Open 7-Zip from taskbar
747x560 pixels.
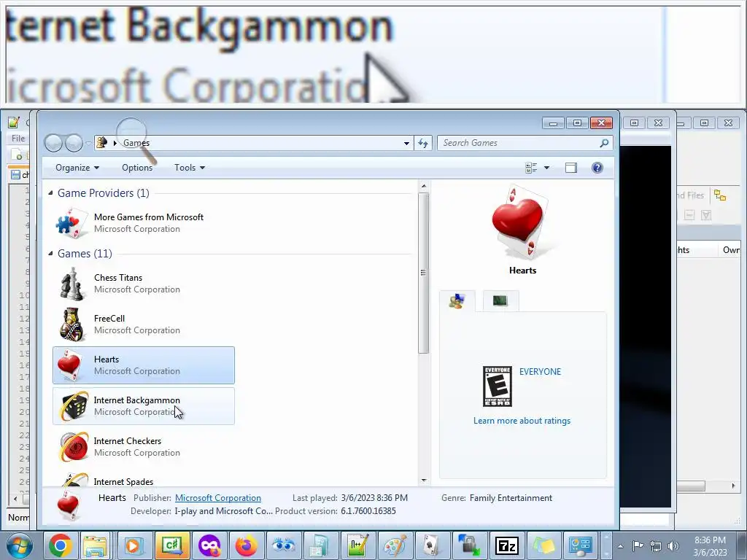tap(506, 545)
